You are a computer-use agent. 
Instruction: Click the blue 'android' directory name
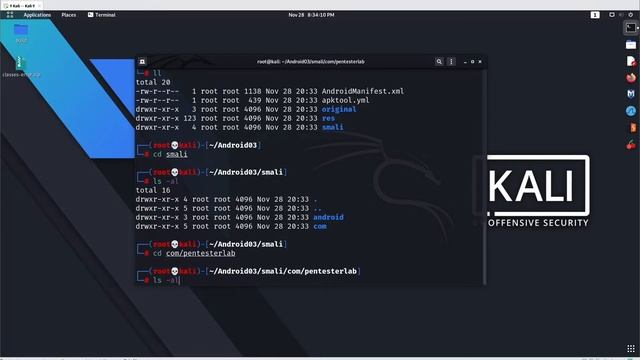point(328,217)
